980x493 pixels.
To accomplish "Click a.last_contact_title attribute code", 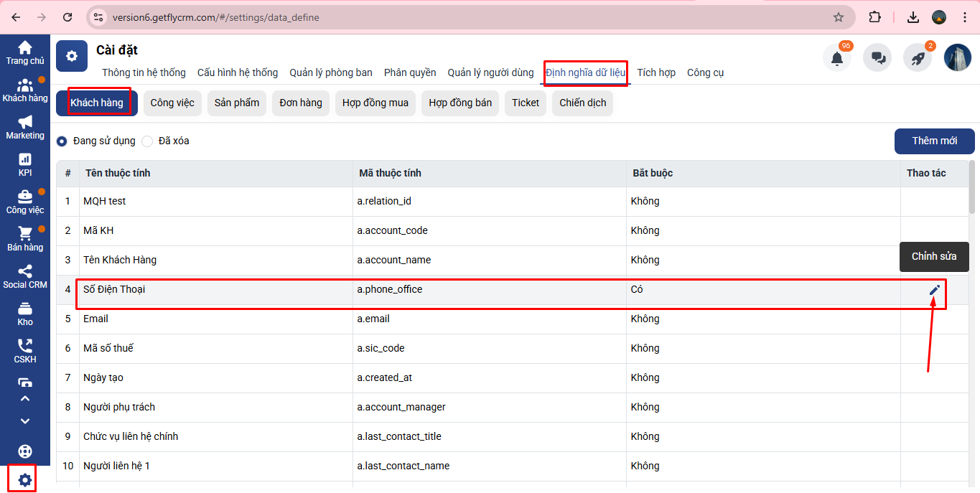I will point(399,436).
